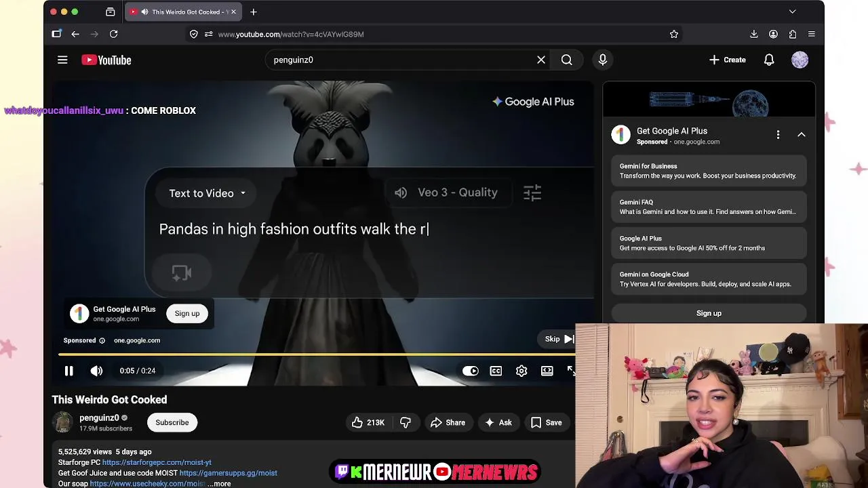
Task: Go back in browser history
Action: [x=75, y=34]
